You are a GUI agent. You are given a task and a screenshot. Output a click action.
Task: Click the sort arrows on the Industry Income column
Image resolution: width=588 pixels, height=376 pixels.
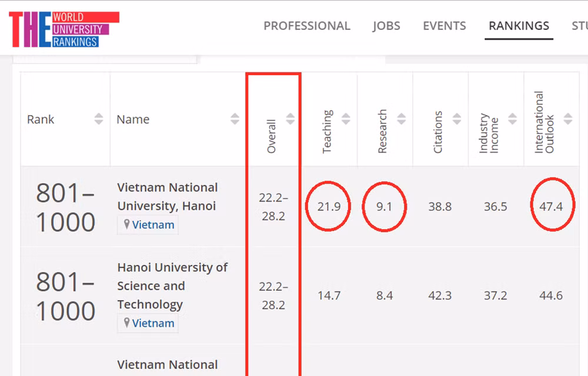point(513,117)
